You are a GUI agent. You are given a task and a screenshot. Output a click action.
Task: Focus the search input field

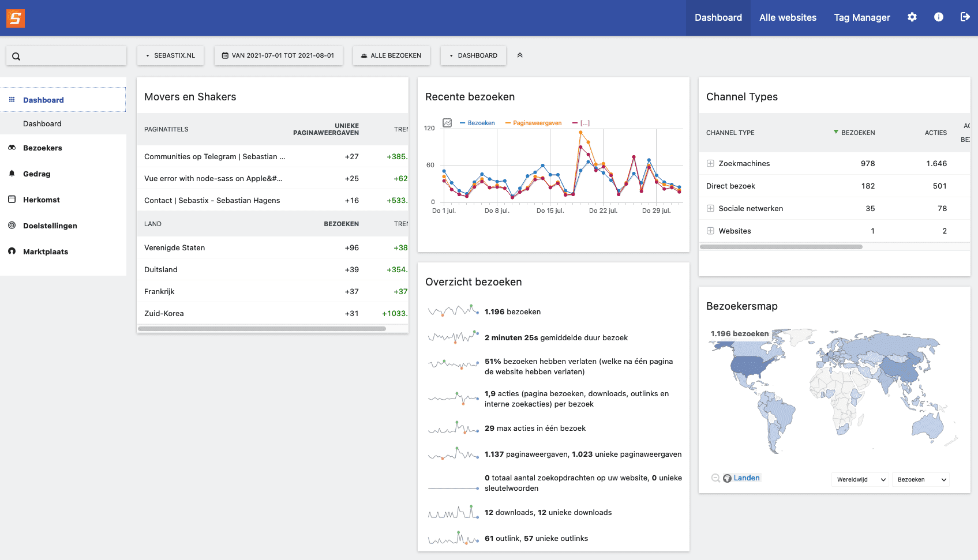(x=66, y=56)
